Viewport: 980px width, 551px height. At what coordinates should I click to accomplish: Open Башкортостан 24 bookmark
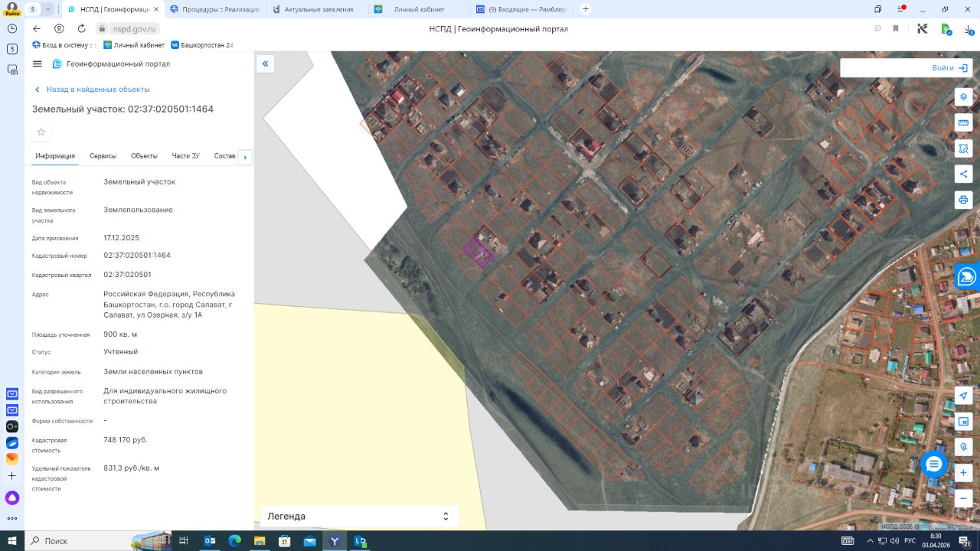(x=202, y=45)
